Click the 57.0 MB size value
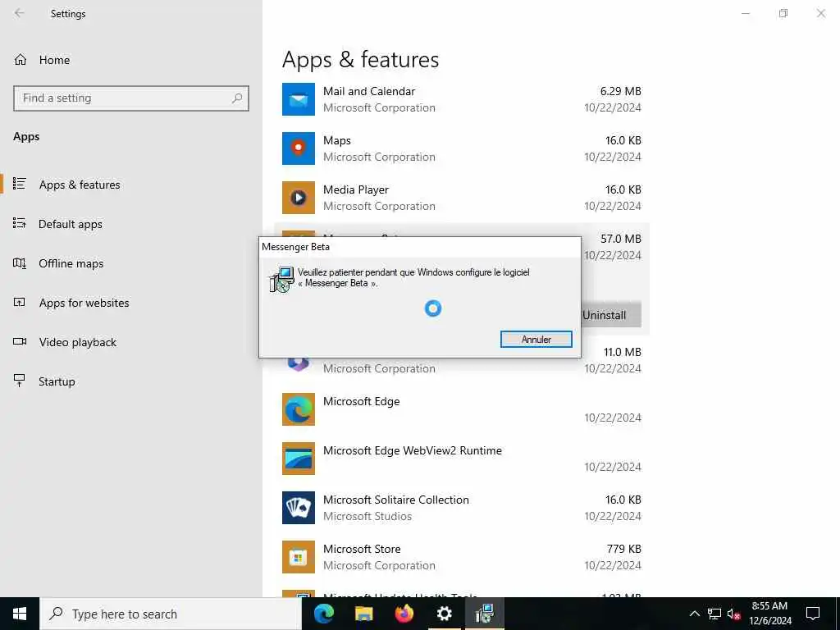Viewport: 840px width, 630px height. pos(620,239)
